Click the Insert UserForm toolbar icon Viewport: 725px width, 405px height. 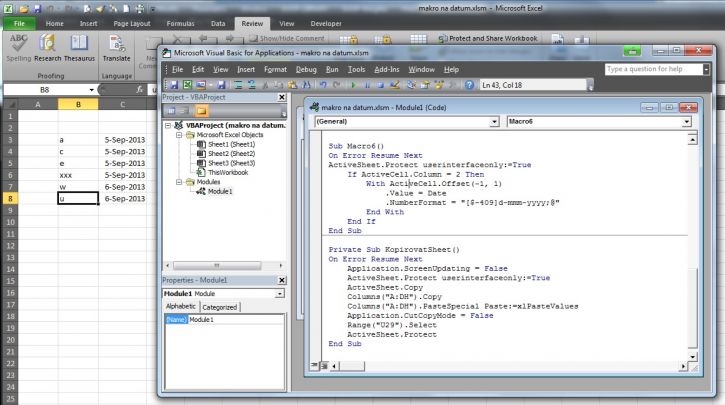pos(201,85)
